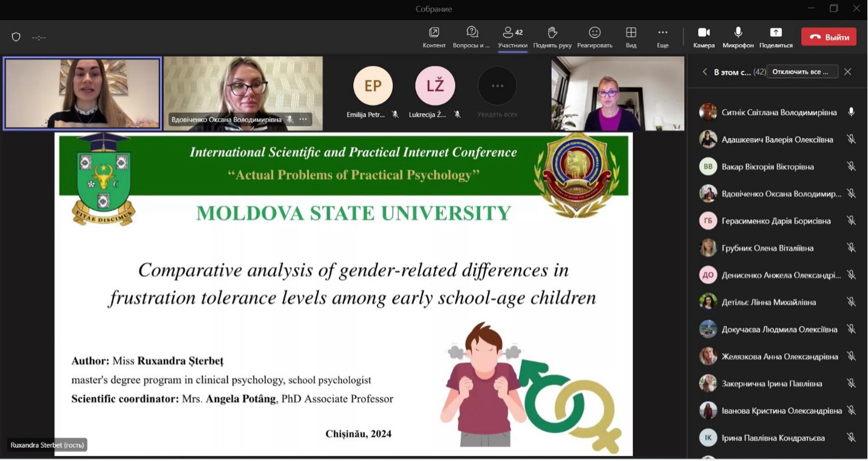Click avatar of Вдовіченко in participant list
Image resolution: width=868 pixels, height=461 pixels.
click(708, 193)
